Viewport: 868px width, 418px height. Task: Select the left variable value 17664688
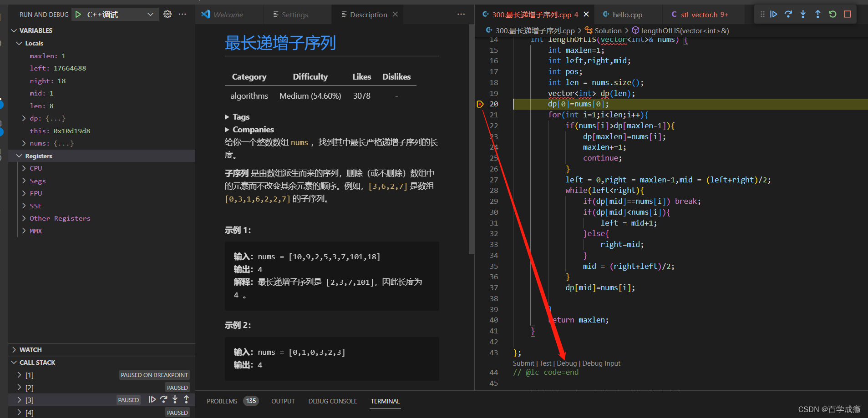70,68
